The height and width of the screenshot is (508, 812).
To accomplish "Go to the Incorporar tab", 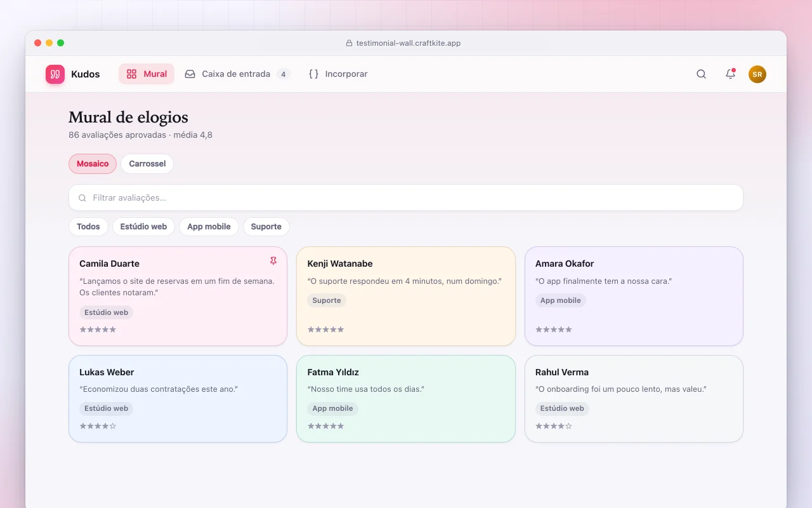I will pyautogui.click(x=338, y=74).
